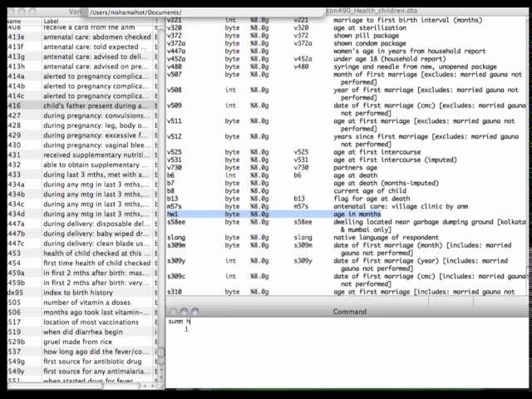Pick 506 months ago took last vitamin
This screenshot has height=399, width=532.
[82, 313]
